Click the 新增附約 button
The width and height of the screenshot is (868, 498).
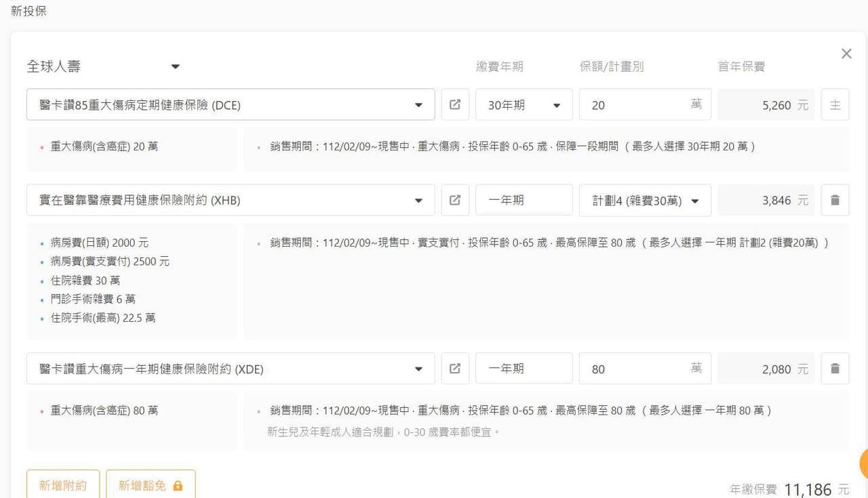(63, 485)
